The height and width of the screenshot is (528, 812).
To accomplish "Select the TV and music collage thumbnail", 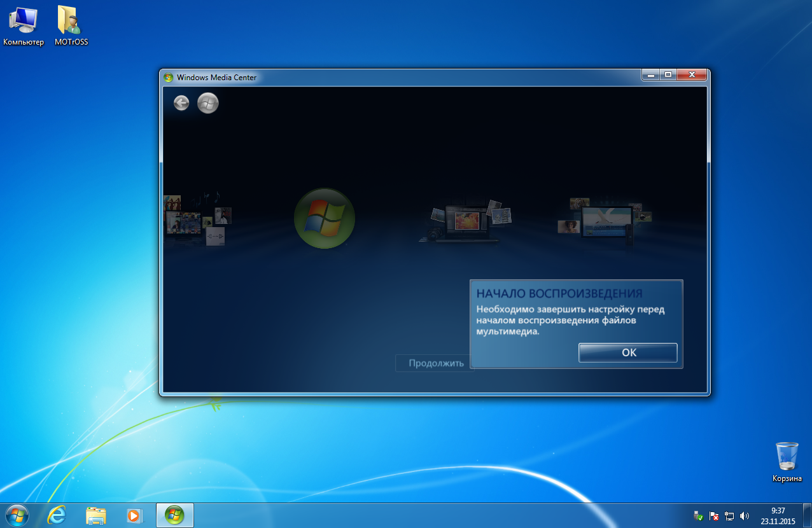I will 198,218.
